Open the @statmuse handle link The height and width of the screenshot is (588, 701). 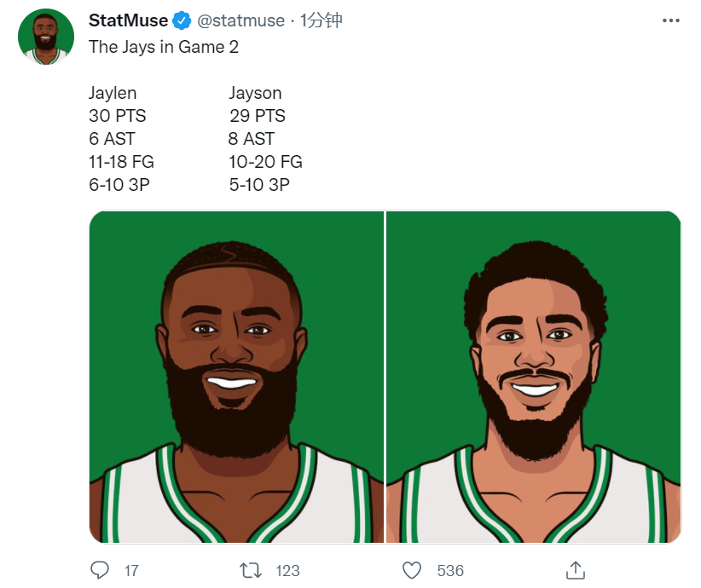pos(240,20)
